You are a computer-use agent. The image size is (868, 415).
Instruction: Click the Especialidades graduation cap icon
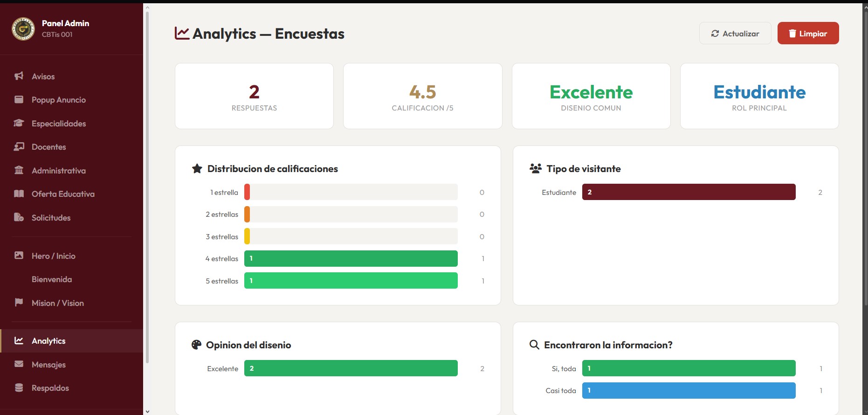19,123
